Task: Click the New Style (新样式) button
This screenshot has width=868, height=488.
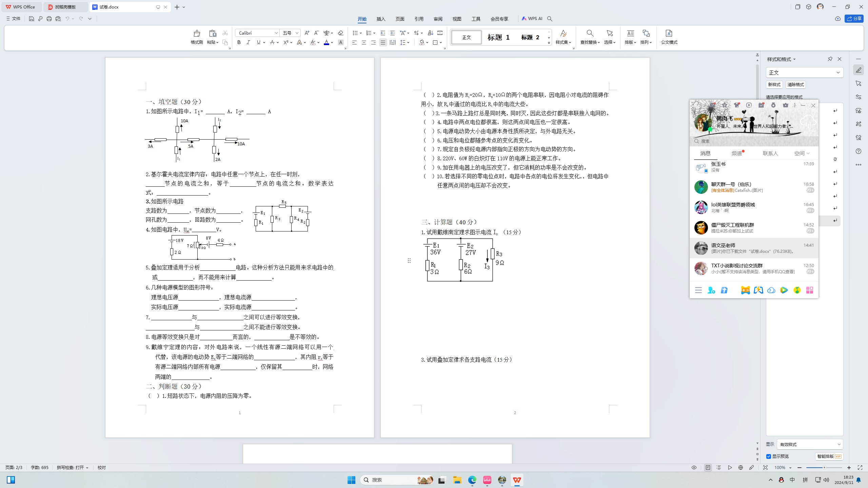Action: (x=774, y=85)
